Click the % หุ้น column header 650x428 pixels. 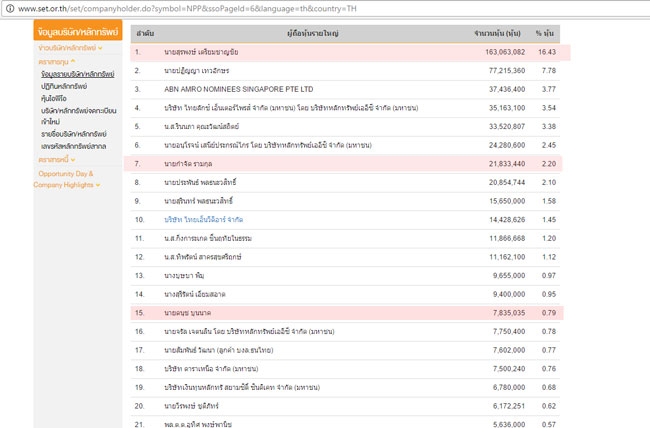click(x=548, y=33)
